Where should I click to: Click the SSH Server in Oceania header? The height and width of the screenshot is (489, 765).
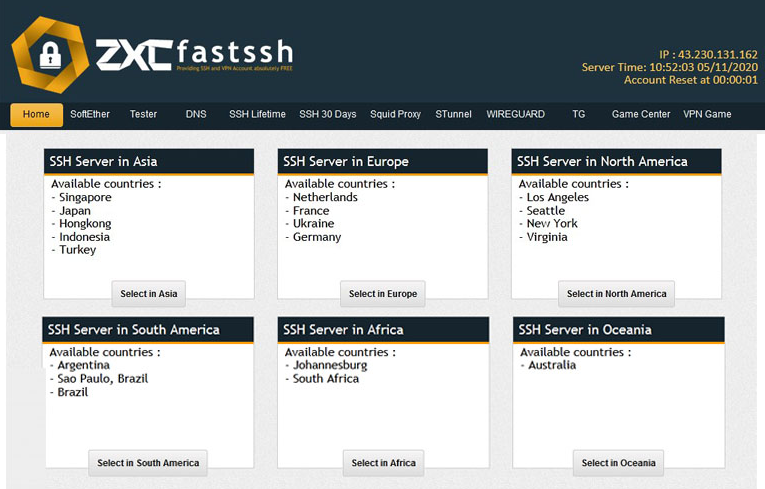tap(619, 330)
